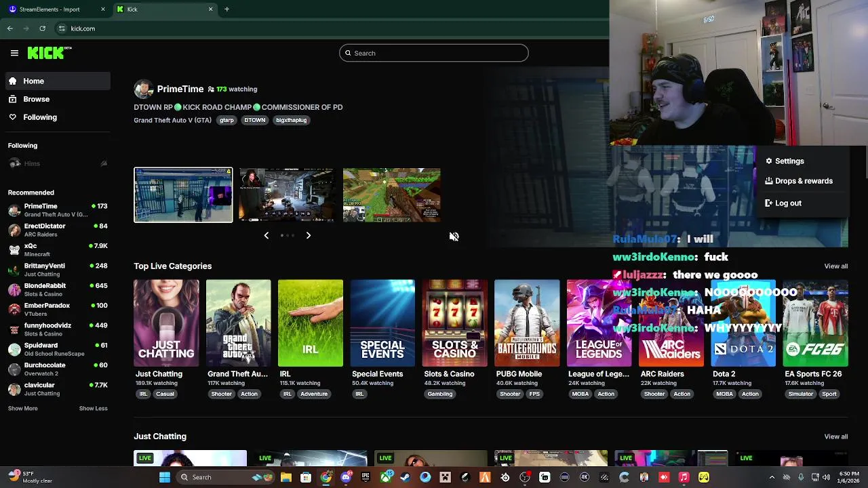Click the Search field on Kick

(x=433, y=53)
